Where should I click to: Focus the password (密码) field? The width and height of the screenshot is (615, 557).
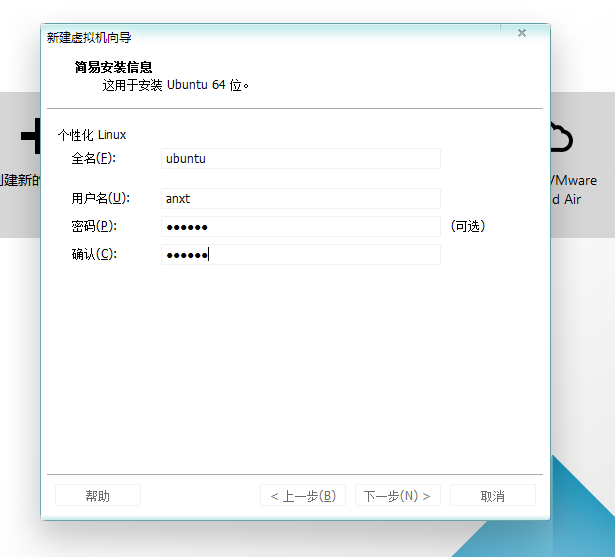click(x=301, y=227)
